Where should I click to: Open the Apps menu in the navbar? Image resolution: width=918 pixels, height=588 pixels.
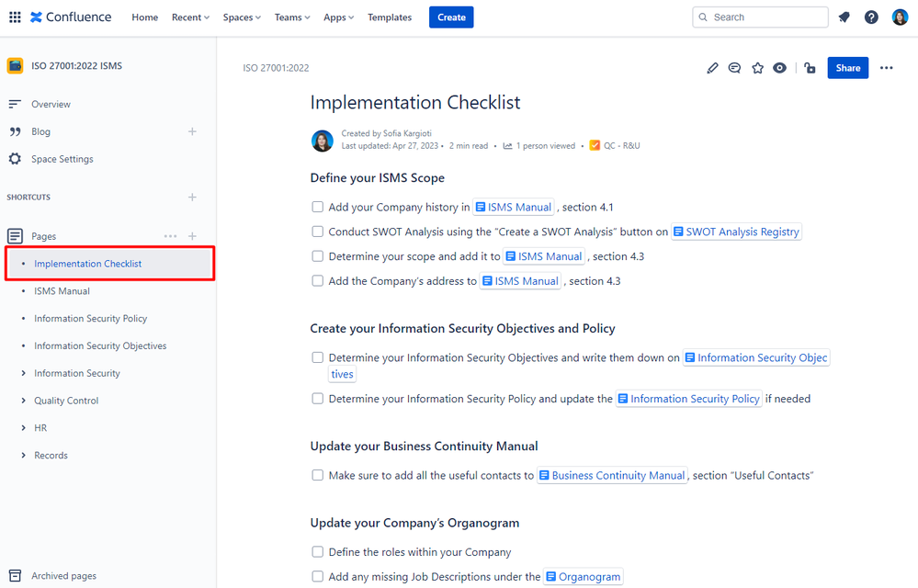(337, 17)
